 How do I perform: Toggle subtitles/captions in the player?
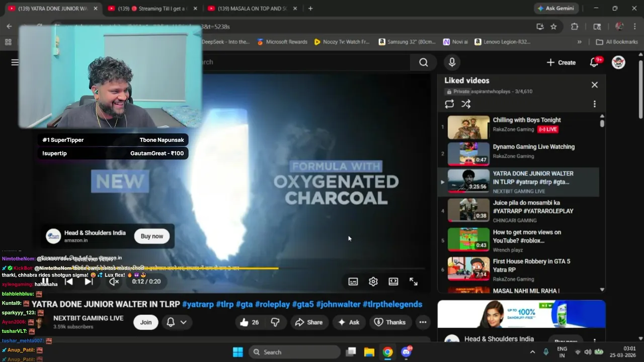353,282
